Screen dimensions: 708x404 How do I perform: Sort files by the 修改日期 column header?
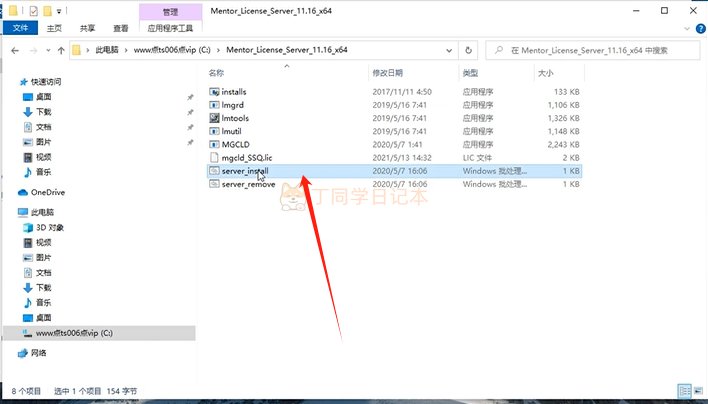[387, 73]
